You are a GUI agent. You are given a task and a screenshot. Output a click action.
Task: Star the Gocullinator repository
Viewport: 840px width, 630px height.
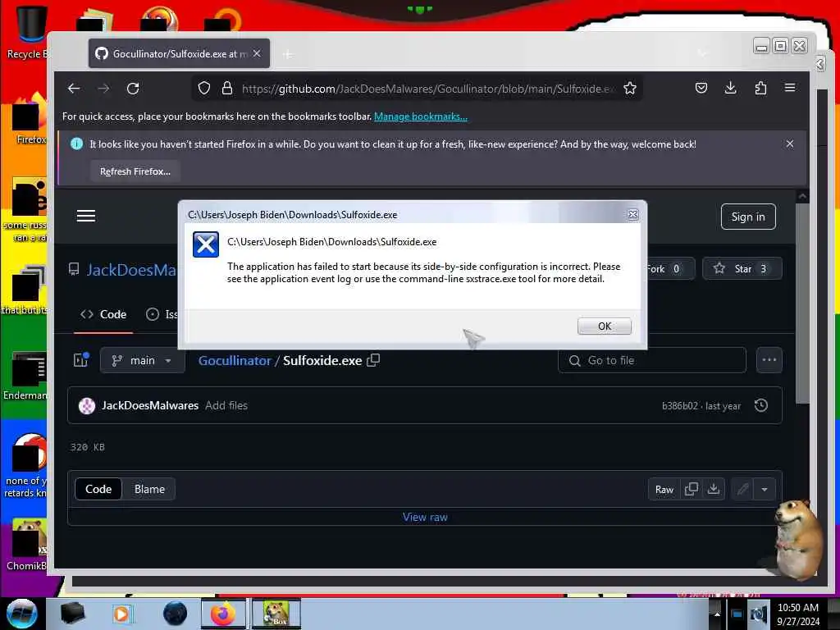coord(742,268)
